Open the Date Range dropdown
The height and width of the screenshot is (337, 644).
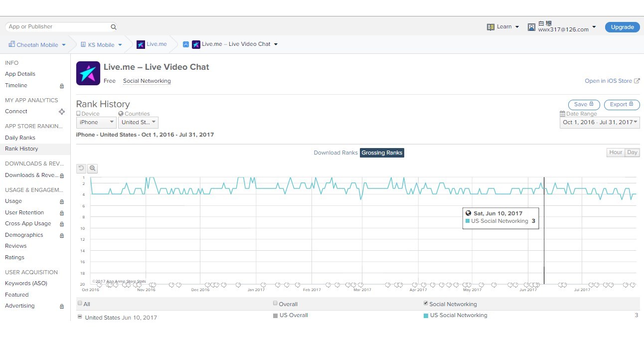click(600, 122)
